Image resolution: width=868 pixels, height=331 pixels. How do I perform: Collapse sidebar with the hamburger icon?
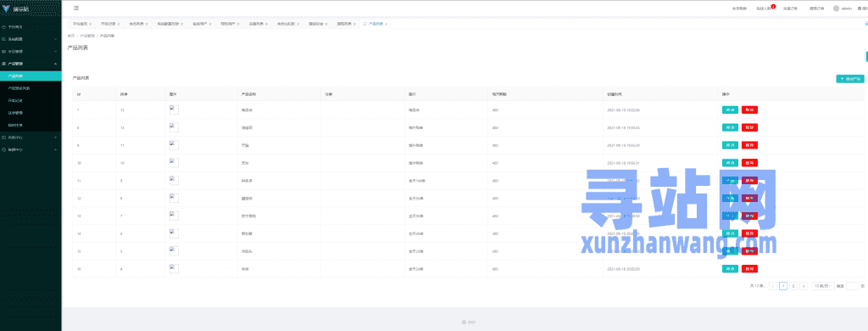click(75, 8)
